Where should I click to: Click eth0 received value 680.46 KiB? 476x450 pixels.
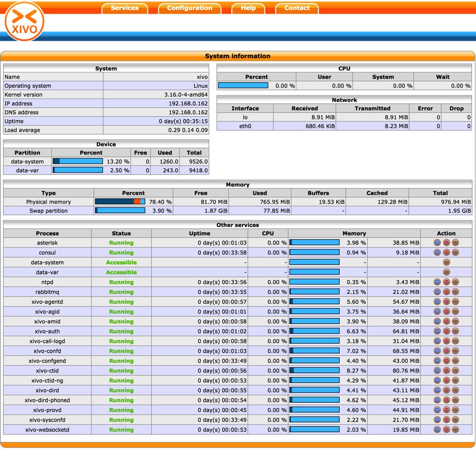[320, 126]
